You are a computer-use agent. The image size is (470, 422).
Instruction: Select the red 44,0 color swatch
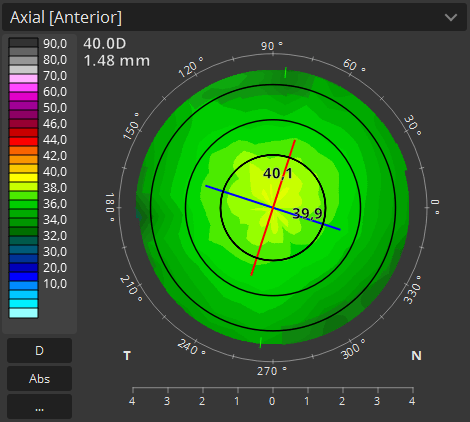pyautogui.click(x=23, y=141)
